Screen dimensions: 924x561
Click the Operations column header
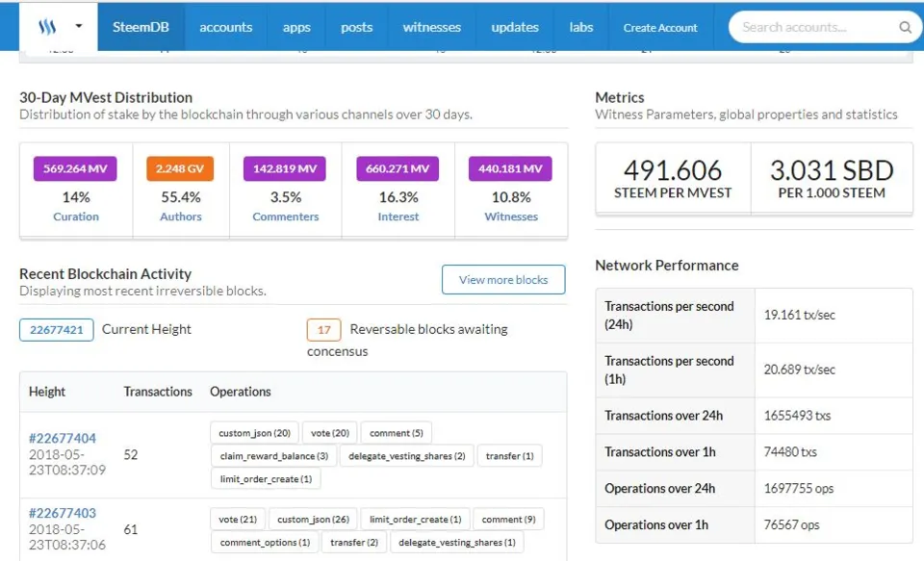(x=241, y=392)
